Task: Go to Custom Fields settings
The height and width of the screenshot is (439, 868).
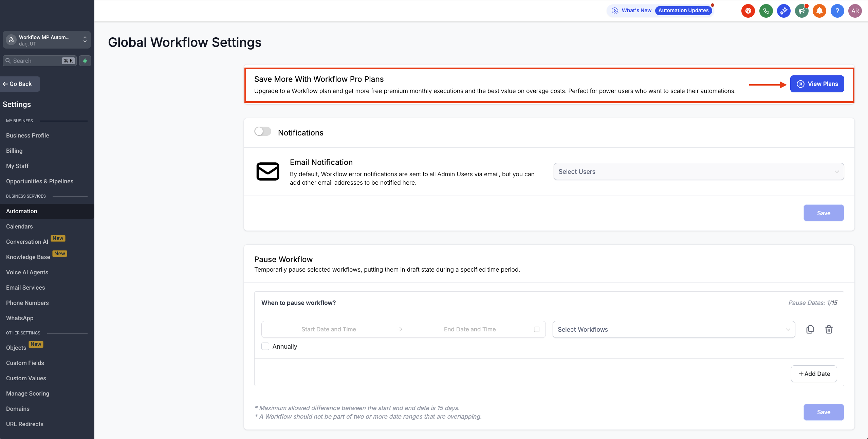Action: point(25,363)
